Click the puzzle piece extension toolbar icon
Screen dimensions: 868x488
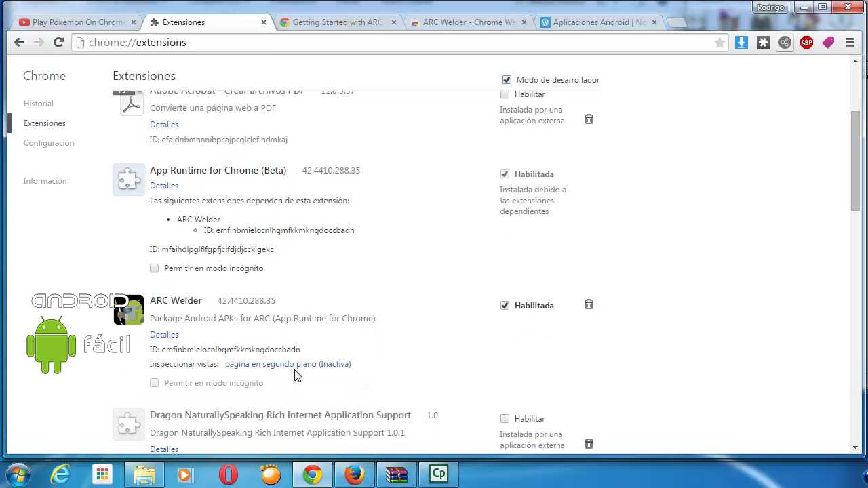coord(763,43)
